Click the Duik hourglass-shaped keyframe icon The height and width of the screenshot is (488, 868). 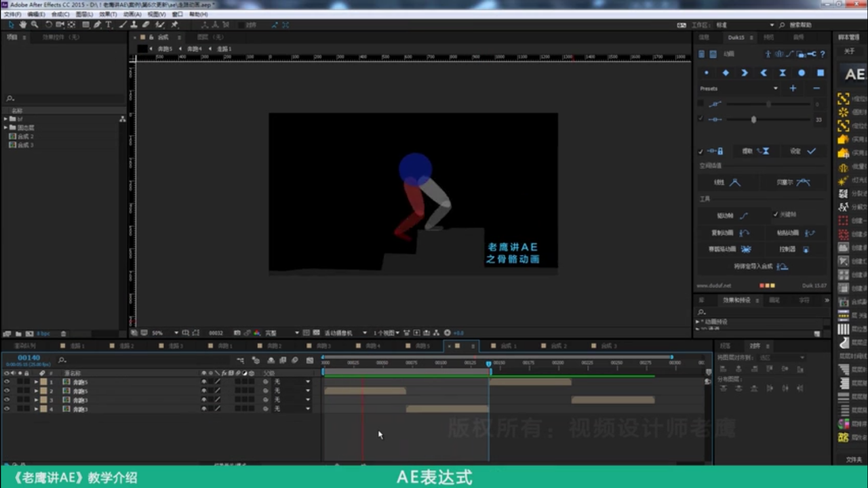[783, 73]
